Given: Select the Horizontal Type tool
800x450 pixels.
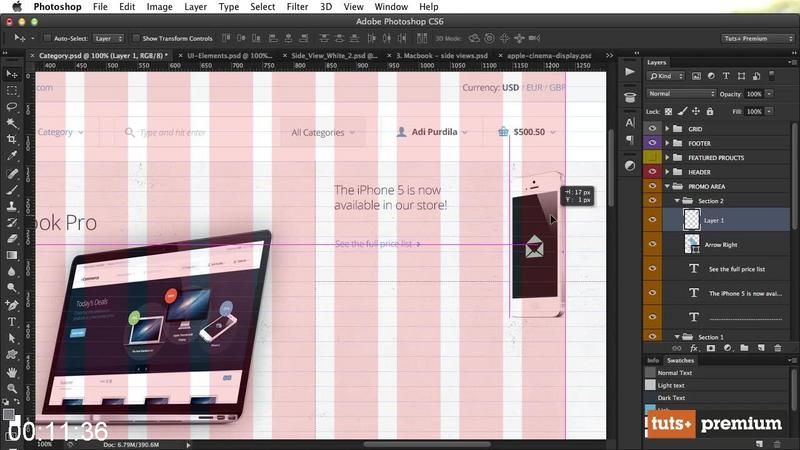Looking at the screenshot, I should click(x=11, y=322).
